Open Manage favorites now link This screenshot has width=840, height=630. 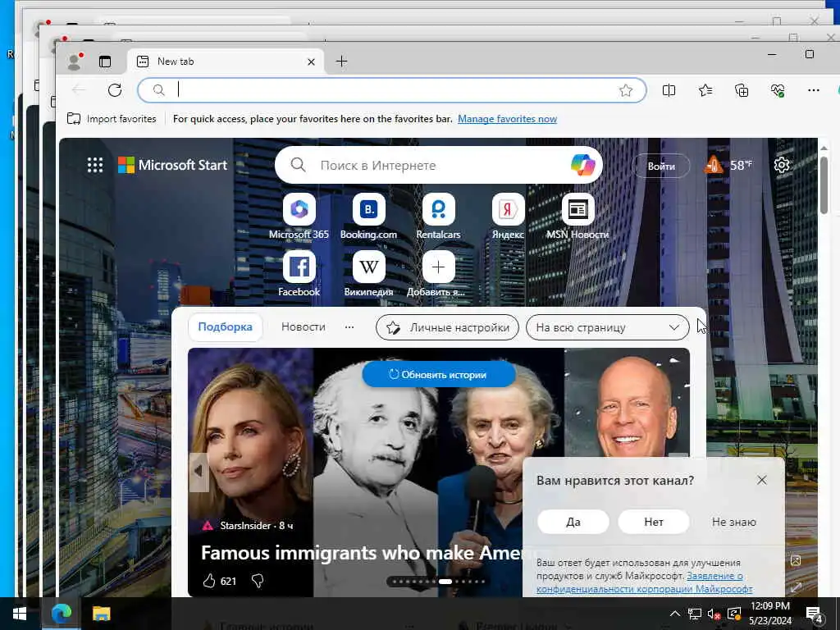(507, 119)
